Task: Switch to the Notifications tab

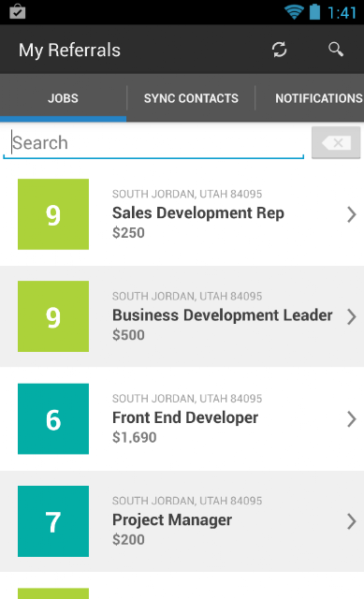Action: (x=318, y=98)
